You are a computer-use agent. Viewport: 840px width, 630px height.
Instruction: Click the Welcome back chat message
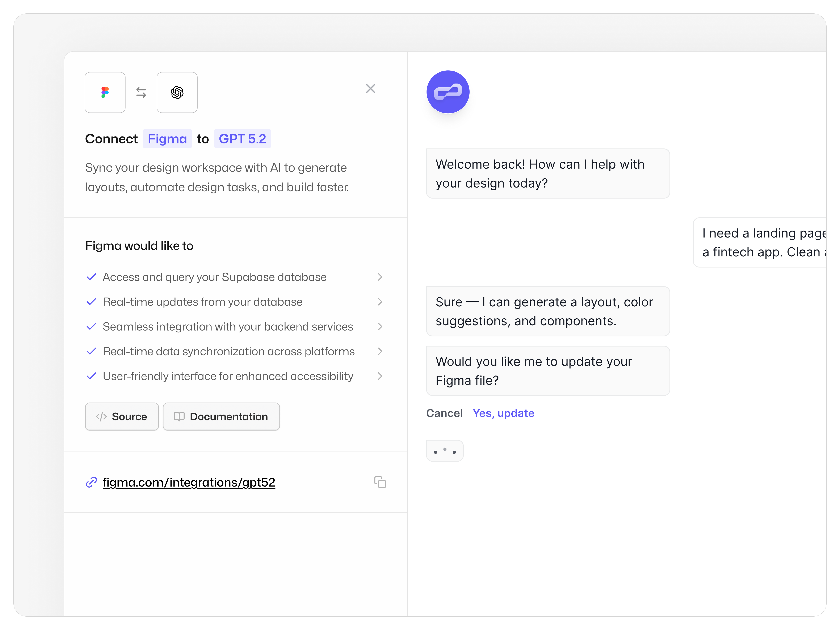click(548, 173)
